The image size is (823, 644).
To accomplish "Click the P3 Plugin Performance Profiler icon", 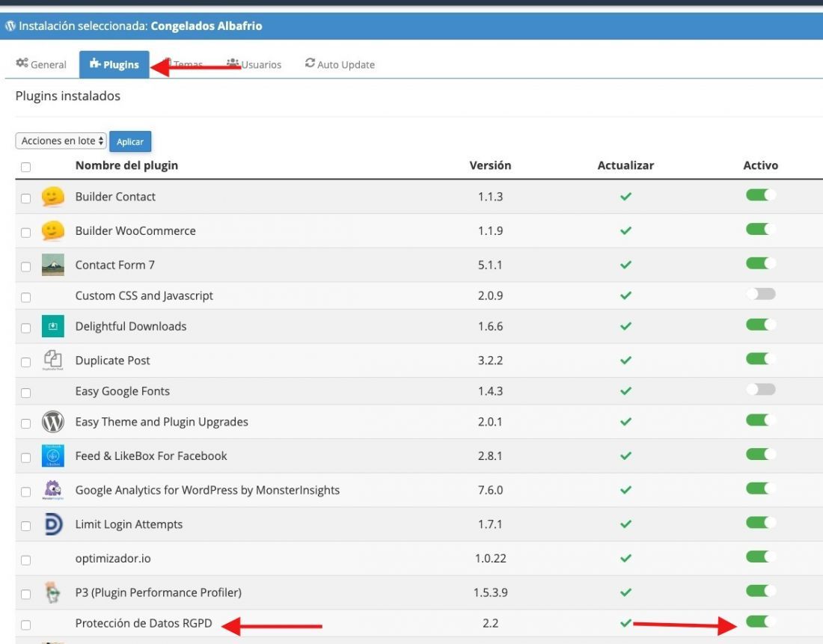I will 52,592.
